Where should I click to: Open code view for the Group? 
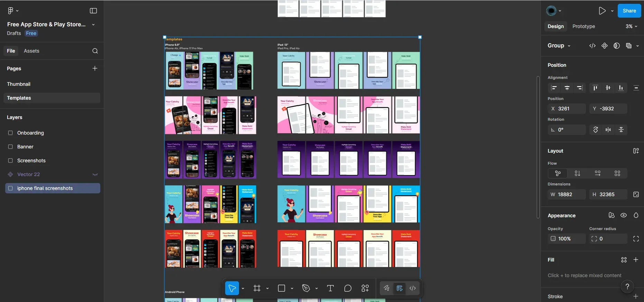coord(592,46)
